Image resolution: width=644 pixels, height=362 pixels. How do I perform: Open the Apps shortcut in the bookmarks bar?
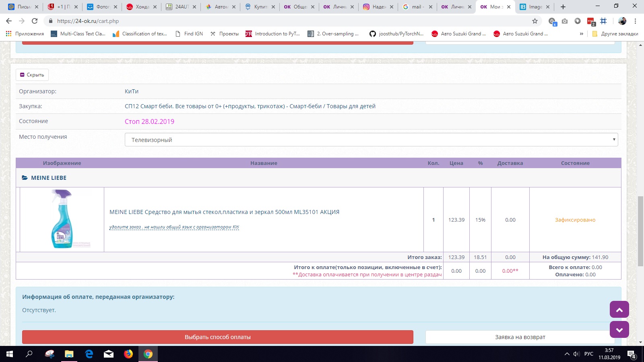[25, 34]
